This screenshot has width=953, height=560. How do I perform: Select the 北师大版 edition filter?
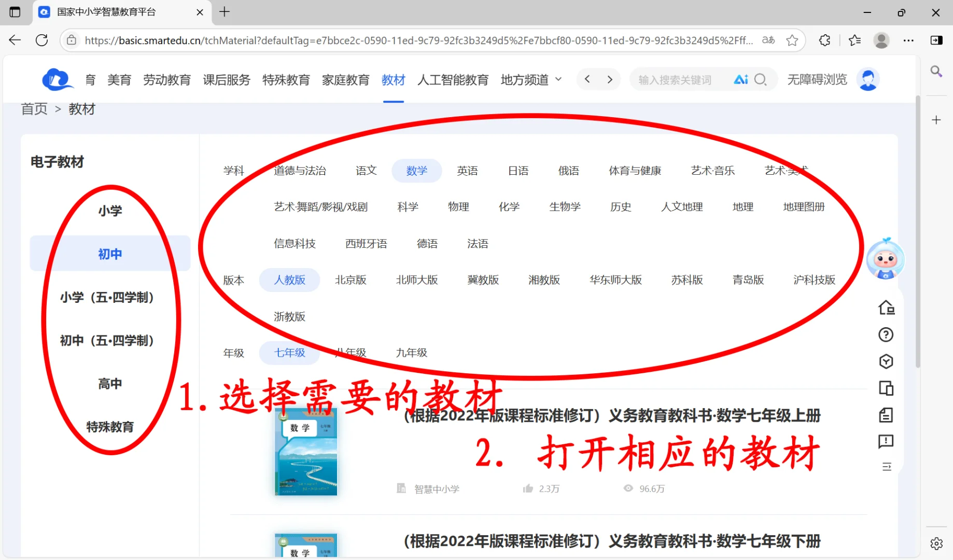pyautogui.click(x=417, y=280)
